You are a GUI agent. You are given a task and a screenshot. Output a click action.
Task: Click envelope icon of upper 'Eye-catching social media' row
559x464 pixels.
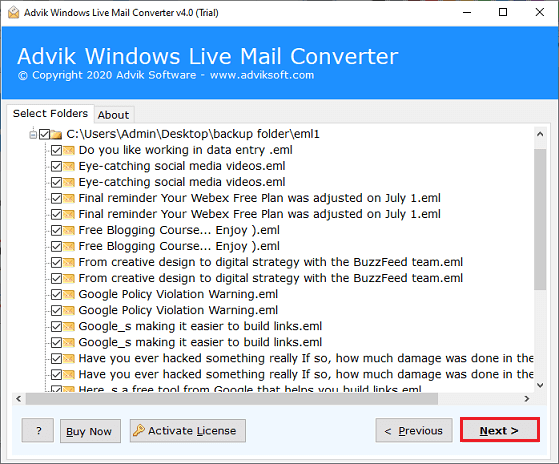69,166
